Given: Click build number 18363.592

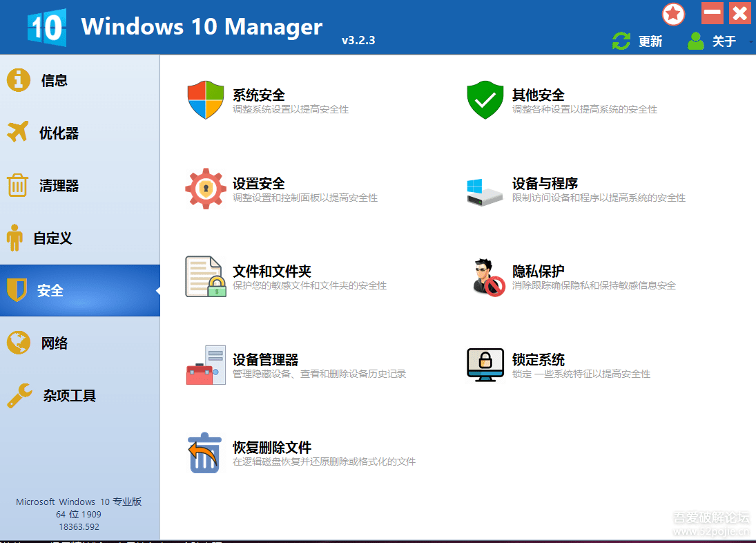Looking at the screenshot, I should pyautogui.click(x=79, y=526).
